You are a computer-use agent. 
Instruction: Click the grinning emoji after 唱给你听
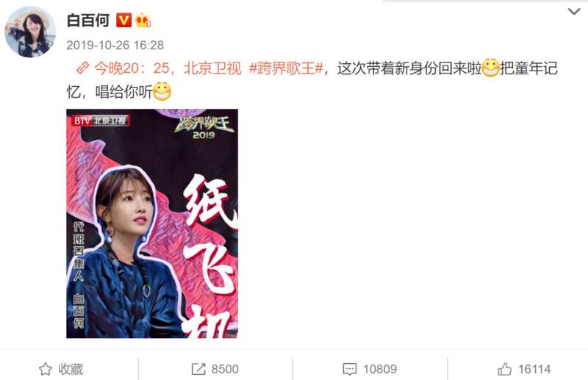[162, 91]
